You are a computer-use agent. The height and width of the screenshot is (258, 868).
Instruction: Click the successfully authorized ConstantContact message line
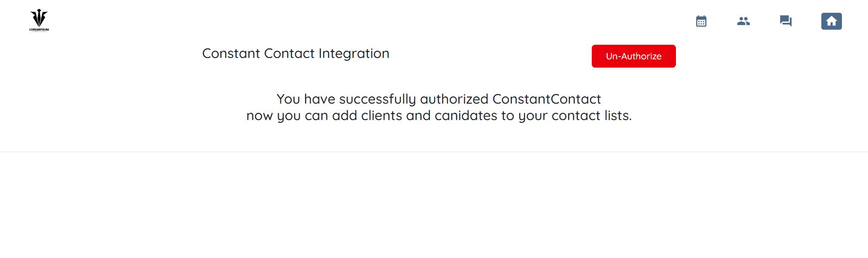click(x=439, y=99)
